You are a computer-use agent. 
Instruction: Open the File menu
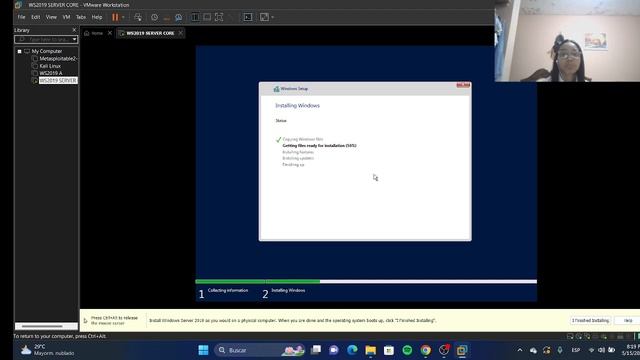click(21, 17)
